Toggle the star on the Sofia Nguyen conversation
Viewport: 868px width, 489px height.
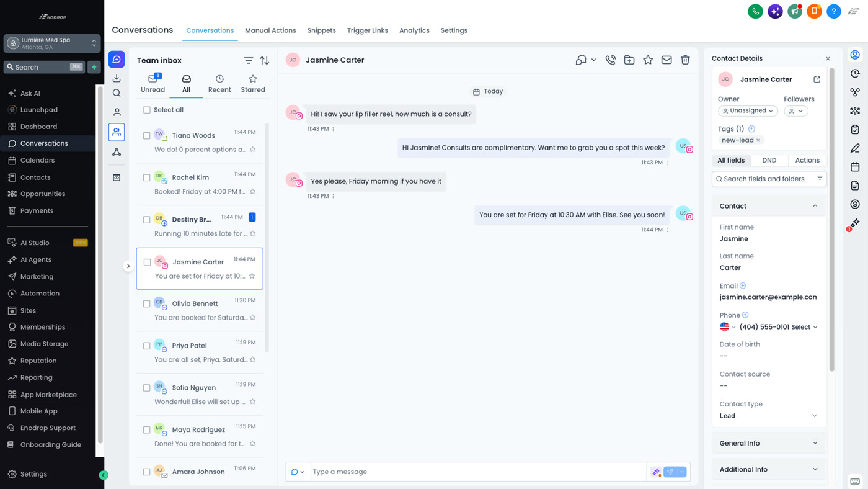(x=252, y=402)
